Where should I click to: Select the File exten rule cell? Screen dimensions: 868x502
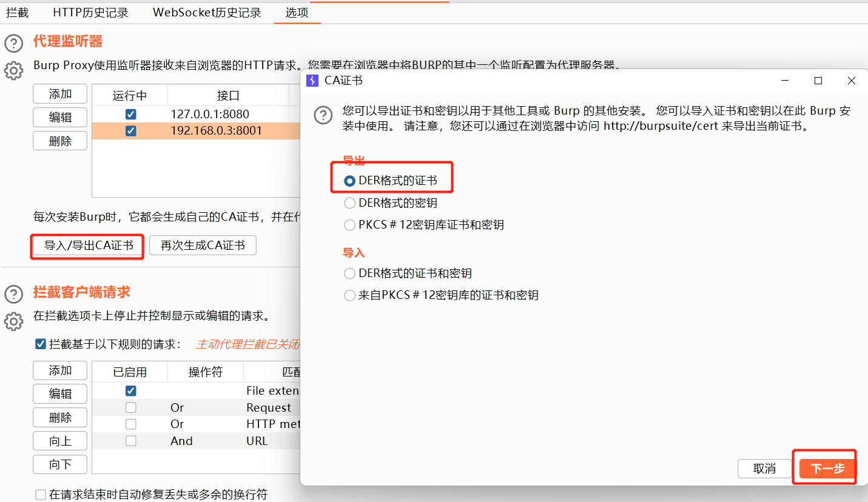coord(272,391)
